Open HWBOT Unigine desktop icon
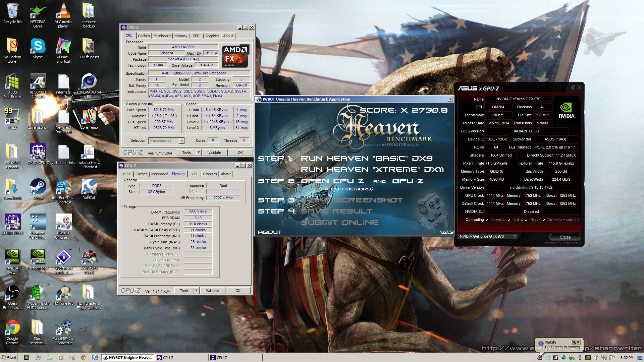 click(x=63, y=227)
